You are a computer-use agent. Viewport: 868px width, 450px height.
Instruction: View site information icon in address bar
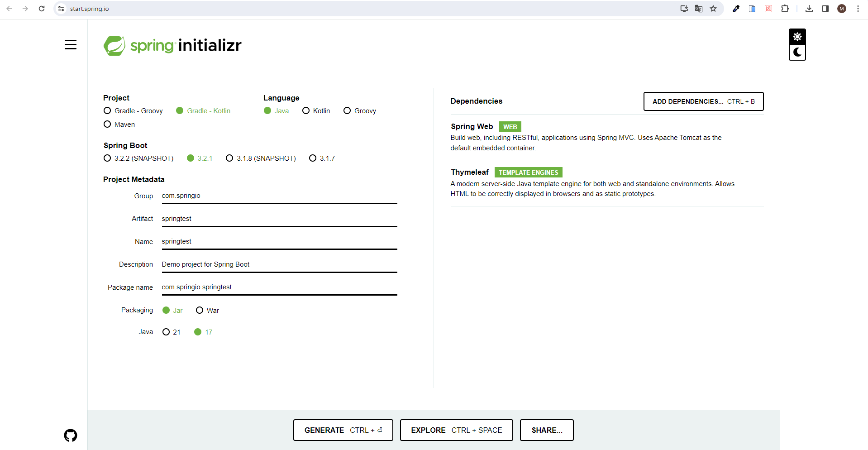point(61,9)
